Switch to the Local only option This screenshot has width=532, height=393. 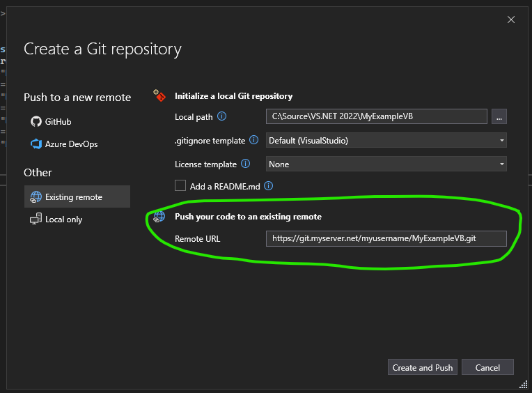64,219
